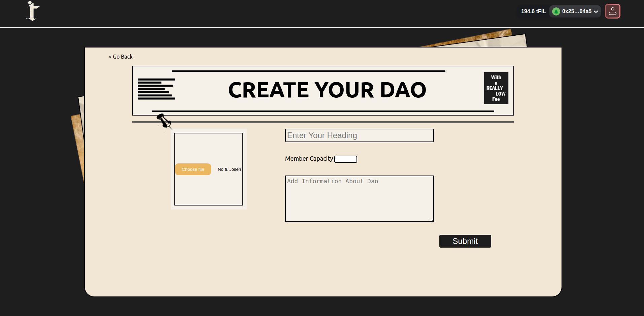The height and width of the screenshot is (316, 644).
Task: Click the gothic letter logo in header
Action: coord(33,11)
